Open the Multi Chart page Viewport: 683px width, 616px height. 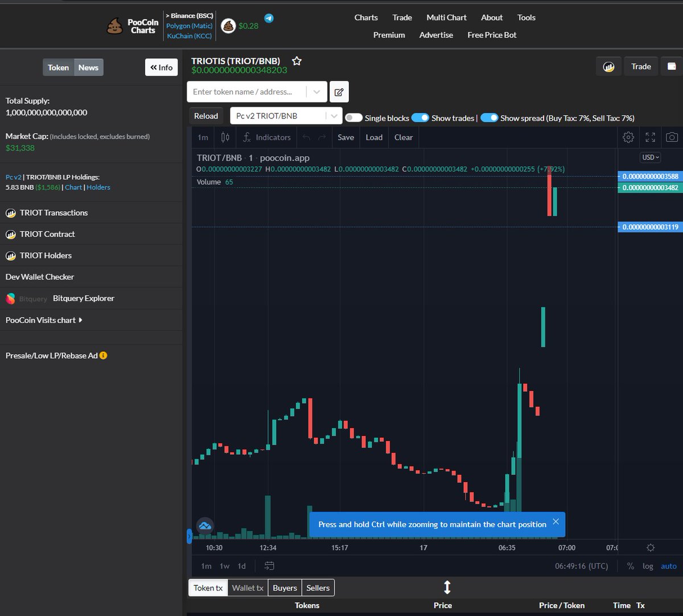(x=447, y=18)
